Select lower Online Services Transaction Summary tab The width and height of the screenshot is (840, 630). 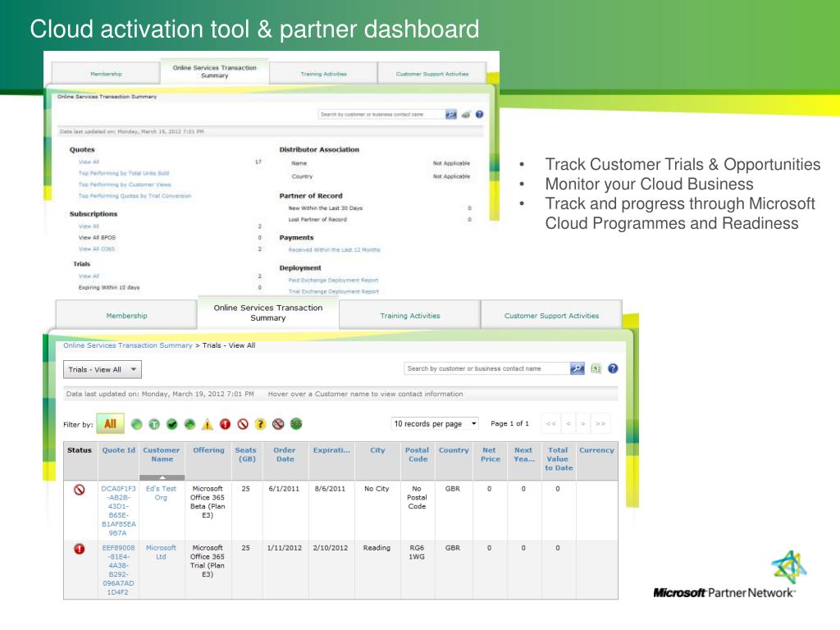click(x=268, y=313)
